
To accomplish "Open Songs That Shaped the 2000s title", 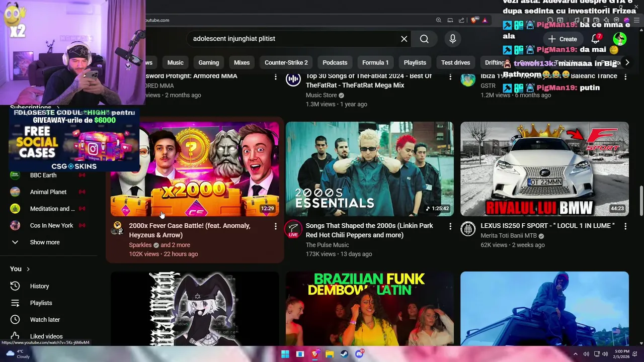I will [369, 230].
